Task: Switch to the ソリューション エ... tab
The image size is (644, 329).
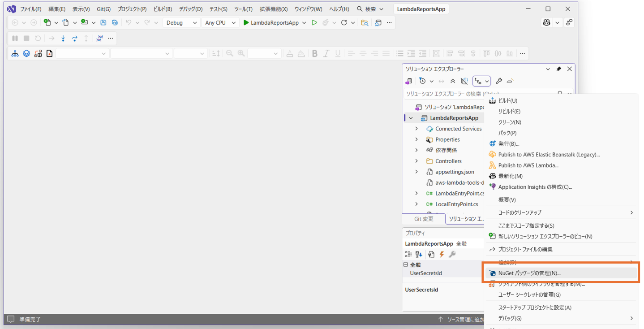Action: [466, 219]
